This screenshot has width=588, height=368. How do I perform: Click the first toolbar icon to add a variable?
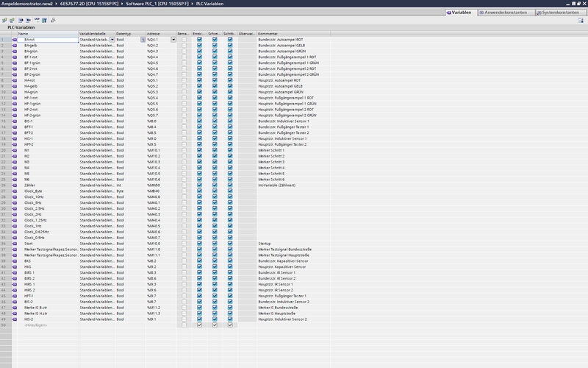[x=4, y=20]
